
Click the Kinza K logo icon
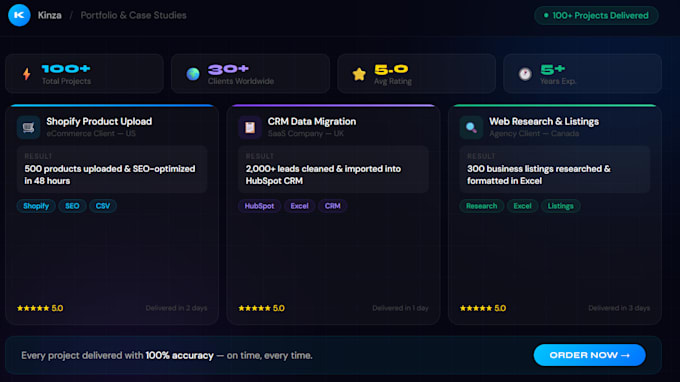coord(19,15)
